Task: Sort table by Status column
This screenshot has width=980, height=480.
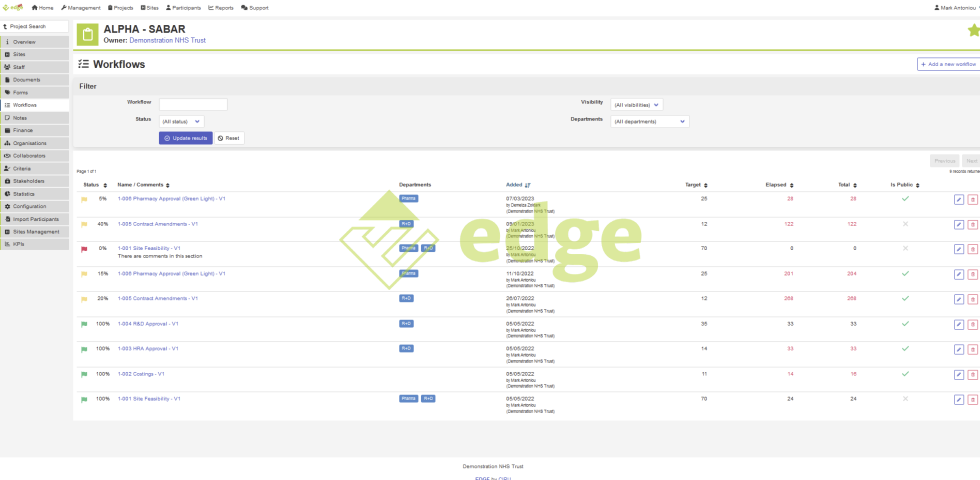Action: tap(96, 185)
